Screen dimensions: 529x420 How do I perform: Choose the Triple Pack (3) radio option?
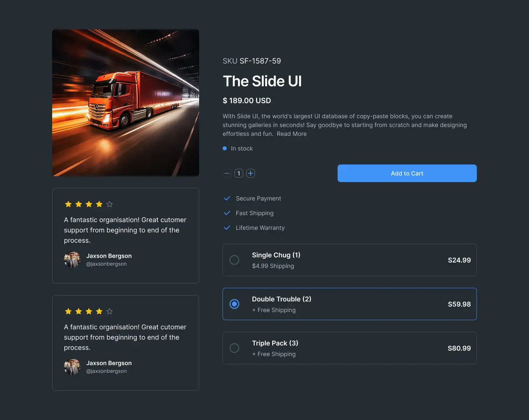pos(234,348)
